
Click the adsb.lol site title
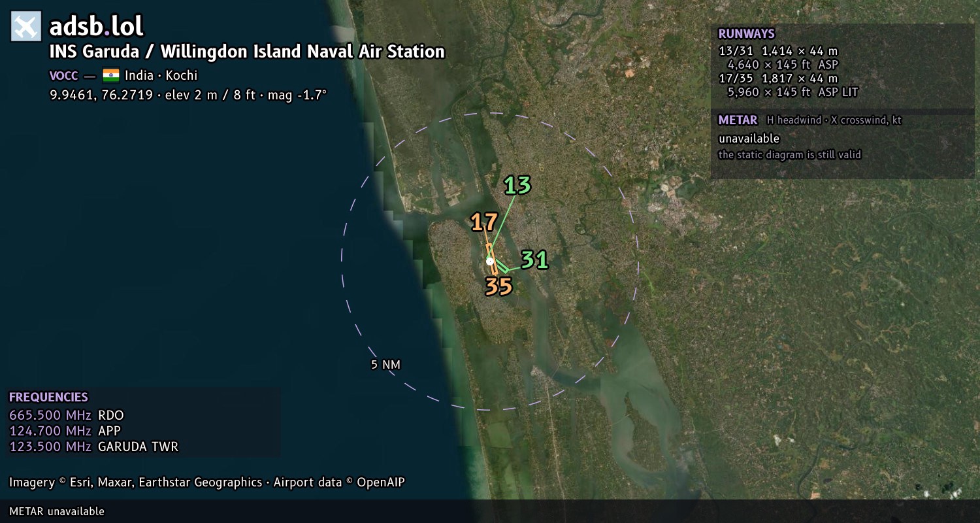pos(96,27)
